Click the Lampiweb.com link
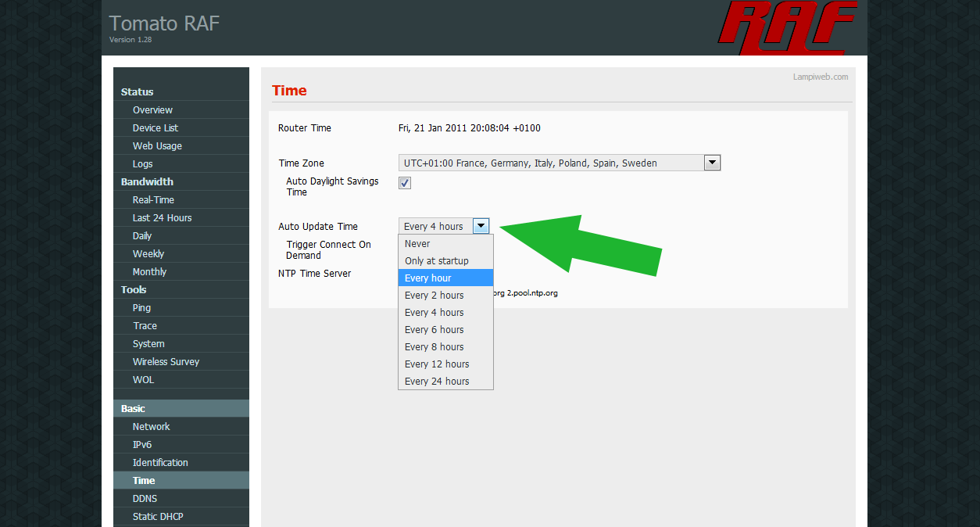This screenshot has width=980, height=527. (x=821, y=77)
